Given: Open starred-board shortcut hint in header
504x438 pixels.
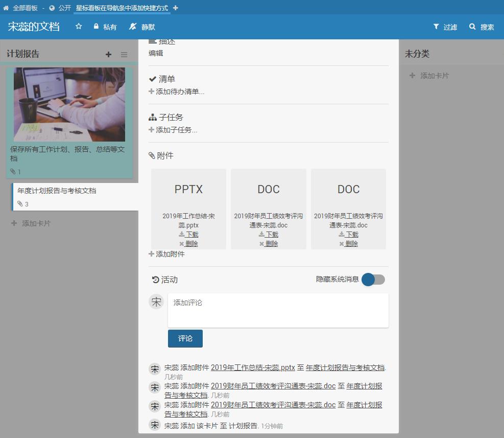Looking at the screenshot, I should click(x=122, y=8).
